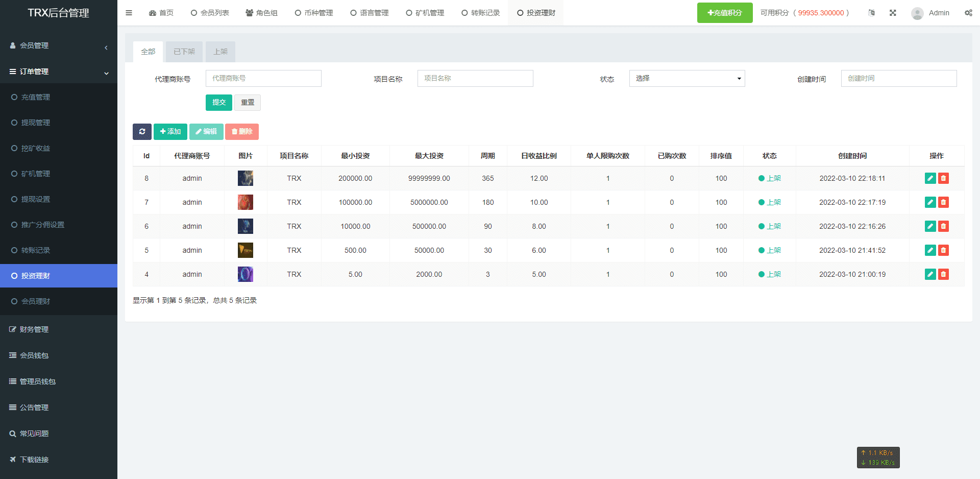The image size is (980, 479).
Task: Click the 项目名称 input field
Action: [475, 79]
